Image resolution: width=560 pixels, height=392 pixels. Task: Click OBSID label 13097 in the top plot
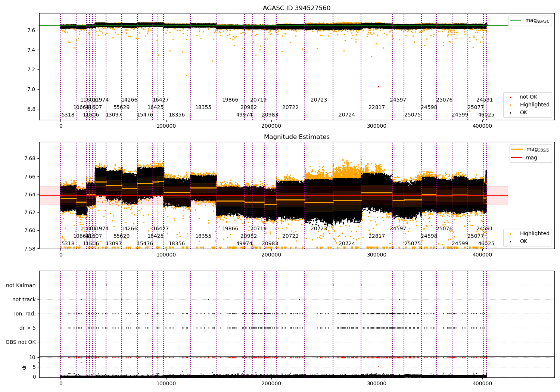[114, 115]
